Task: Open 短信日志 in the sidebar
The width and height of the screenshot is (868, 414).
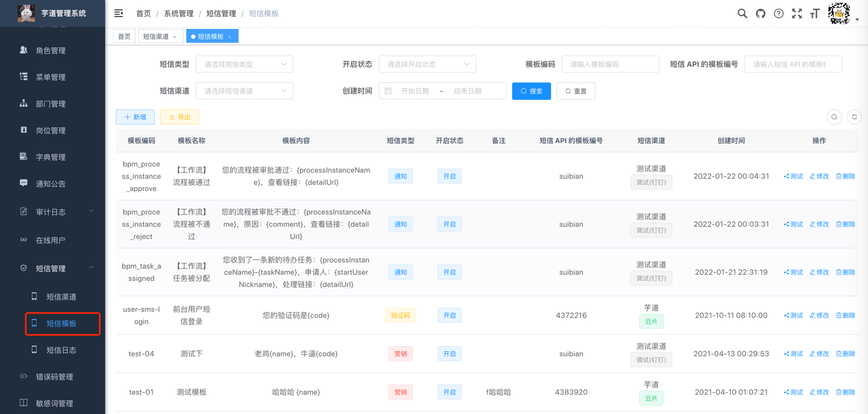Action: tap(61, 350)
